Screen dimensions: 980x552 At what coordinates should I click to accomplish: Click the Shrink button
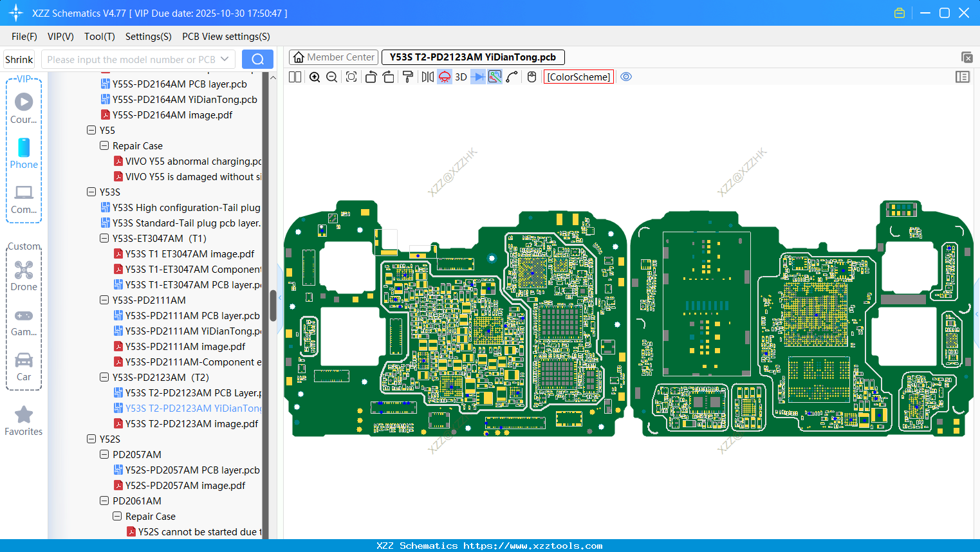[x=19, y=59]
